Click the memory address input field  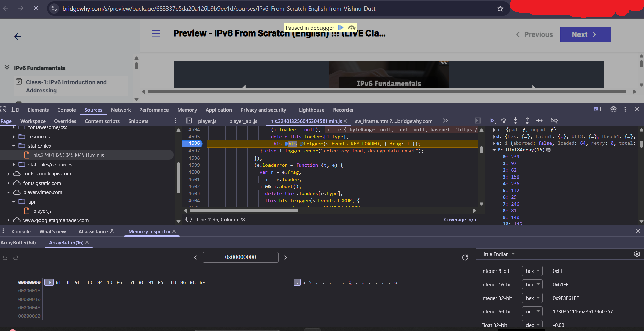click(240, 257)
